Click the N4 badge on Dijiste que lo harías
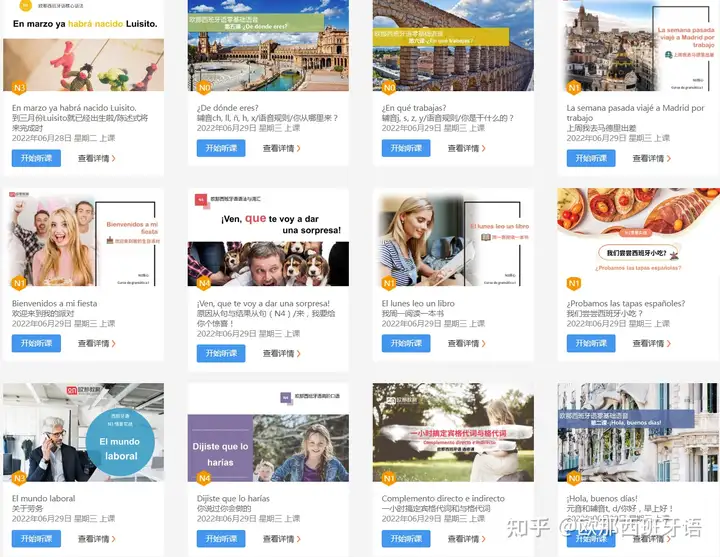 204,478
